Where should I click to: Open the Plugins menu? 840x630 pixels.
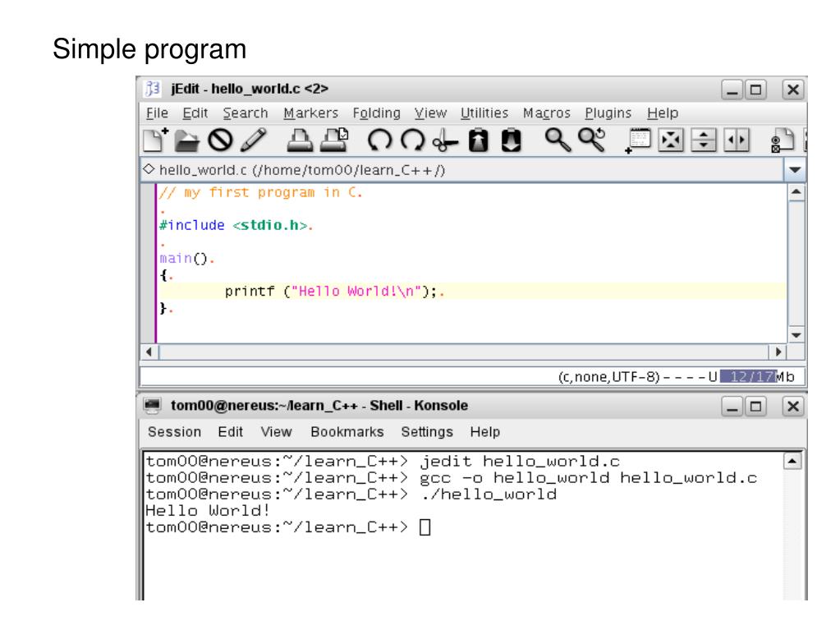pyautogui.click(x=608, y=113)
